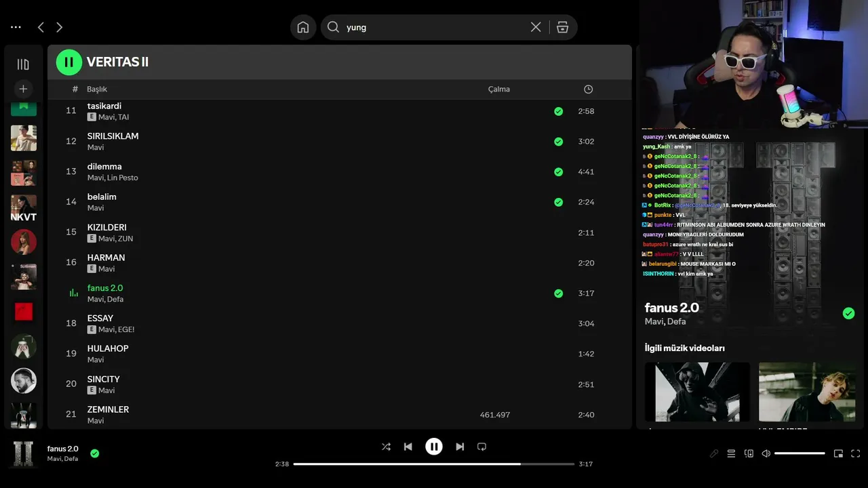Image resolution: width=868 pixels, height=488 pixels.
Task: Toggle saved checkmark in bottom player bar
Action: (95, 453)
